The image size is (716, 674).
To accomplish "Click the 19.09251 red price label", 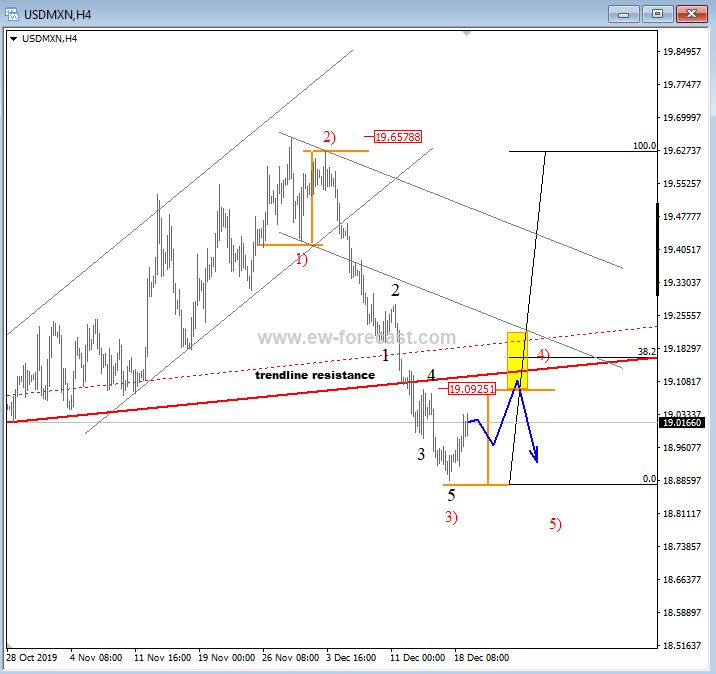I will pyautogui.click(x=470, y=390).
